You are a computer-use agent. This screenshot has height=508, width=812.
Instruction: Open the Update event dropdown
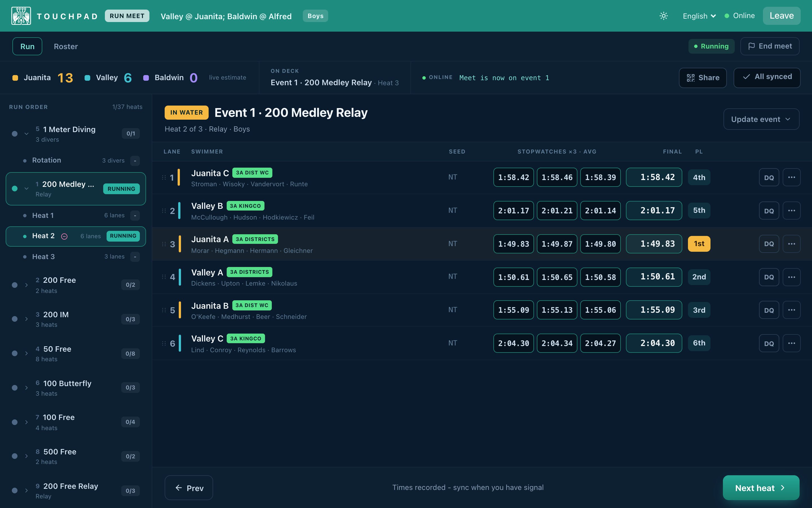761,119
